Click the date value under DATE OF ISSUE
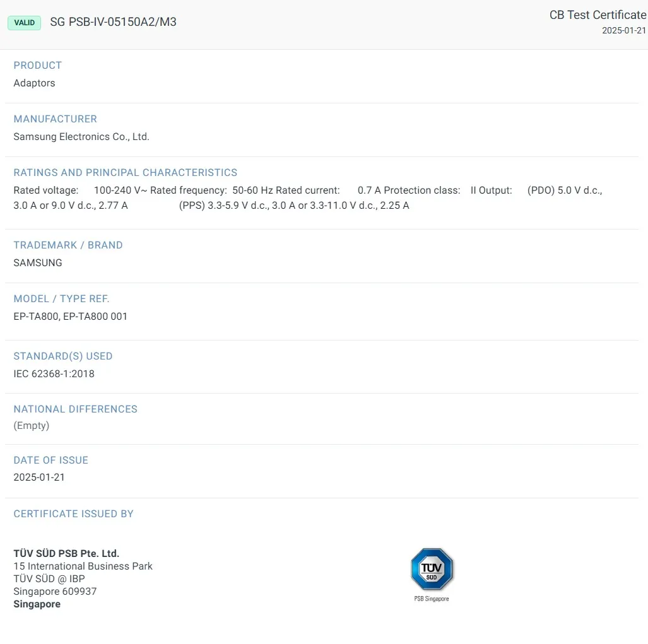The height and width of the screenshot is (644, 648). [39, 477]
